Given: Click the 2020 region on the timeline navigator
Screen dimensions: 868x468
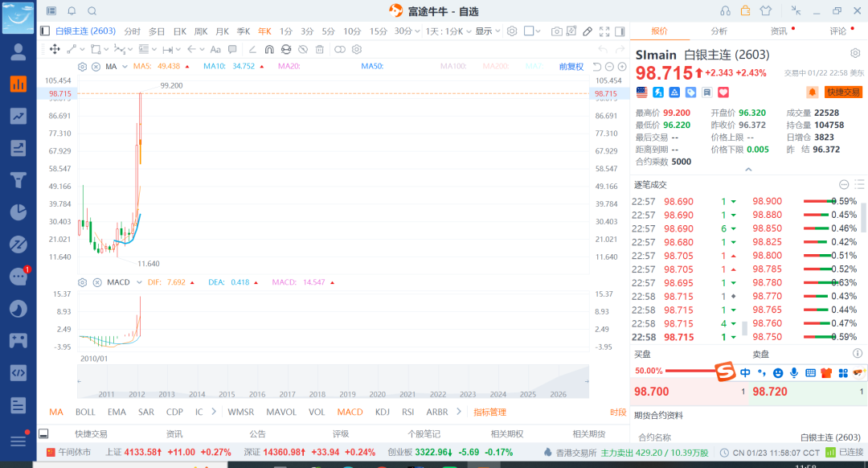Looking at the screenshot, I should pyautogui.click(x=377, y=394).
